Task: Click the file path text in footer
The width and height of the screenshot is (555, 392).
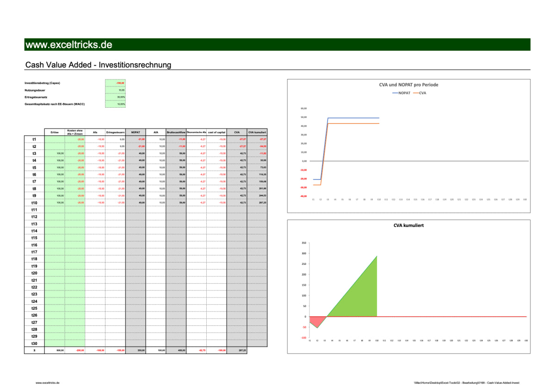Action: tap(467, 383)
